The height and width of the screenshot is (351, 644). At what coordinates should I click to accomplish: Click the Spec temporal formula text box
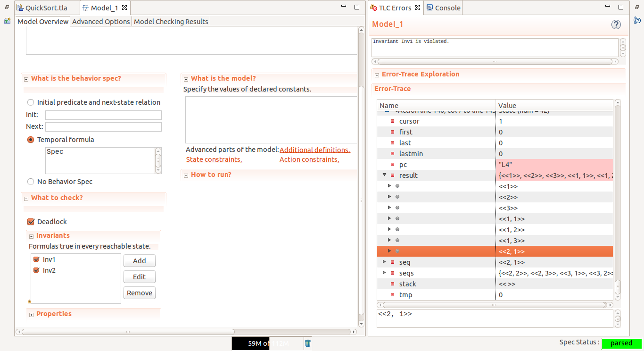coord(99,160)
